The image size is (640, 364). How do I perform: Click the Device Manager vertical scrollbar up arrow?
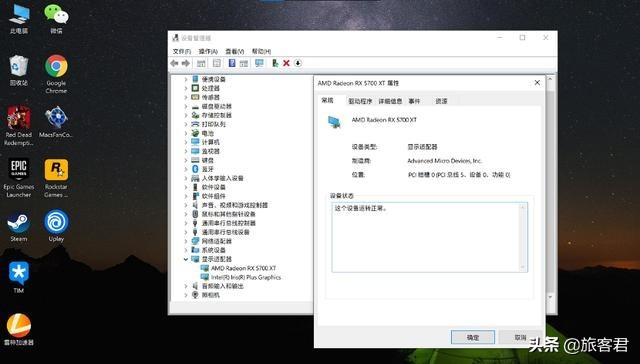(x=550, y=79)
